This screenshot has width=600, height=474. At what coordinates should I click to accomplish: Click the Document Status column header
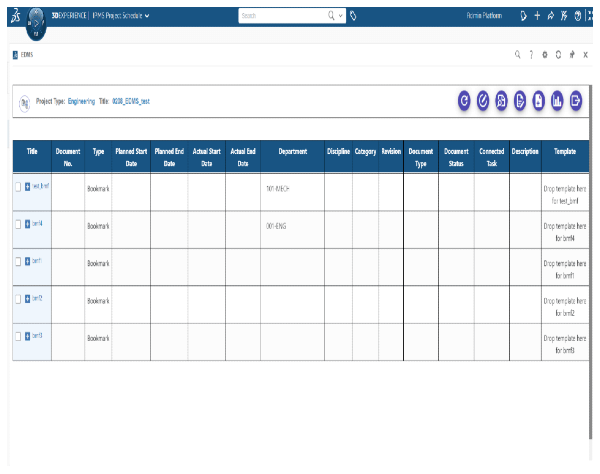coord(455,156)
